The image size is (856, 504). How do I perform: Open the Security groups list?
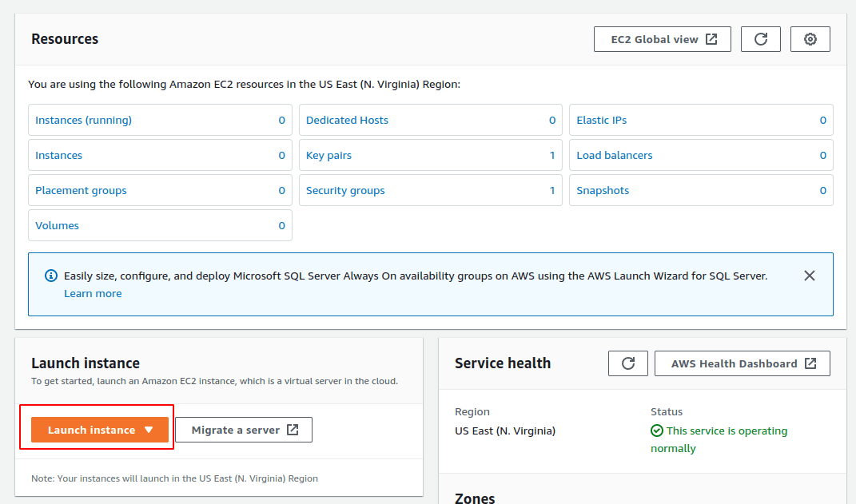coord(345,190)
